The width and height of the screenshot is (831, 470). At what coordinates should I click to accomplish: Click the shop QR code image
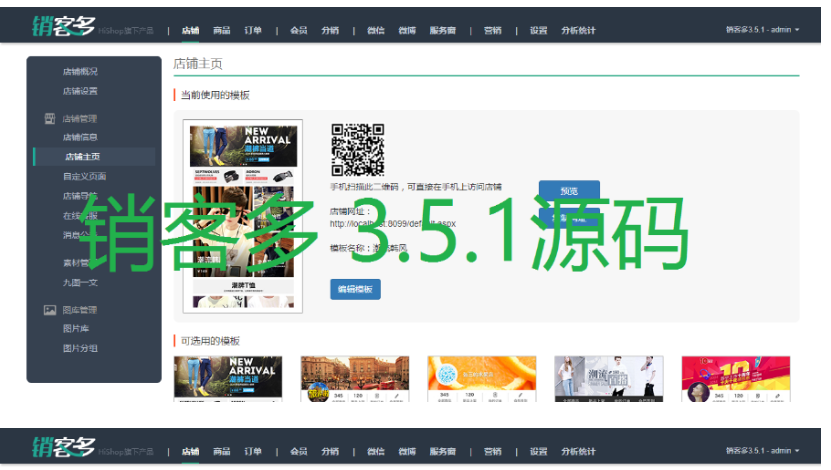tap(357, 150)
